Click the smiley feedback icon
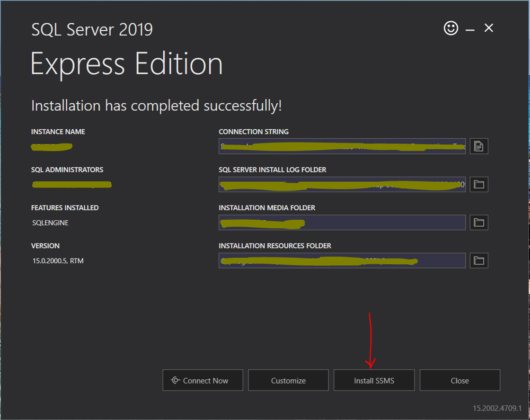The height and width of the screenshot is (420, 530). 451,28
